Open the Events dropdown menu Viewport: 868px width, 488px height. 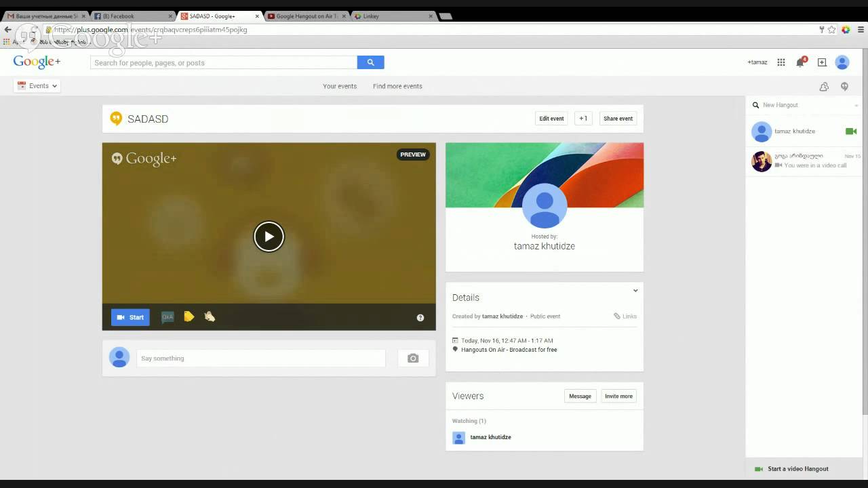[37, 86]
